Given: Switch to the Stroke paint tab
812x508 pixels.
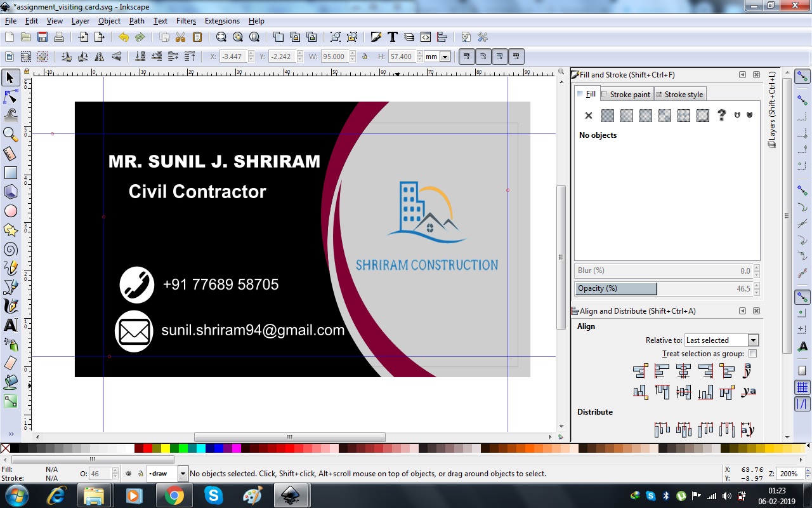Looking at the screenshot, I should tap(626, 95).
